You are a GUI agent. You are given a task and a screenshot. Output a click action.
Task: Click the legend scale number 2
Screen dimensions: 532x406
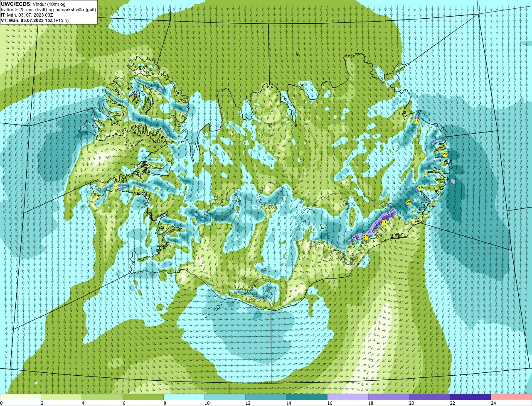[42, 403]
